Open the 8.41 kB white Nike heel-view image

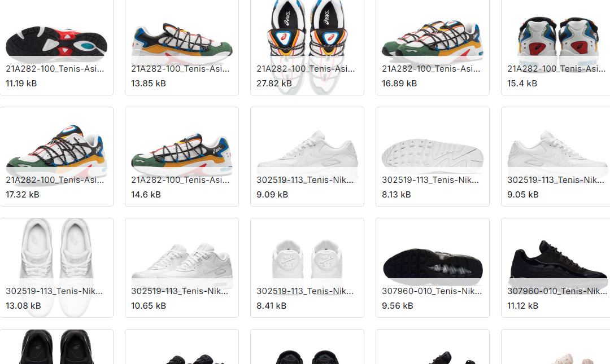[x=307, y=267]
